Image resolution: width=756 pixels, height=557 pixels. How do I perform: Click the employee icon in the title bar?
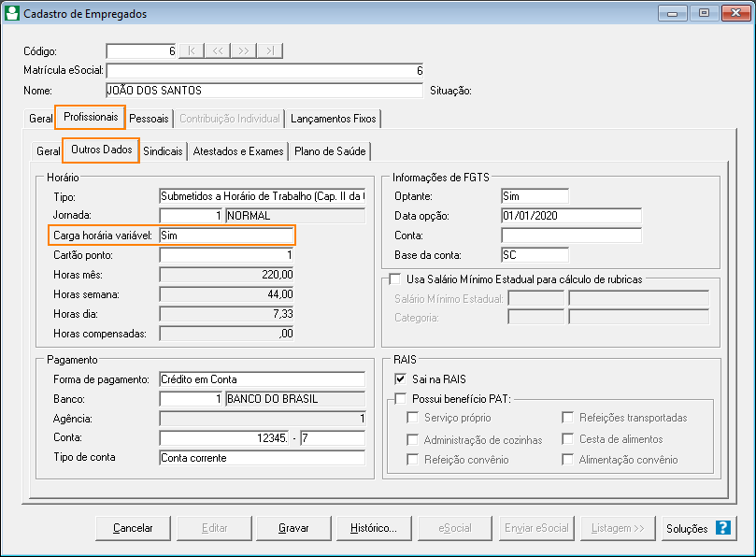click(x=13, y=12)
